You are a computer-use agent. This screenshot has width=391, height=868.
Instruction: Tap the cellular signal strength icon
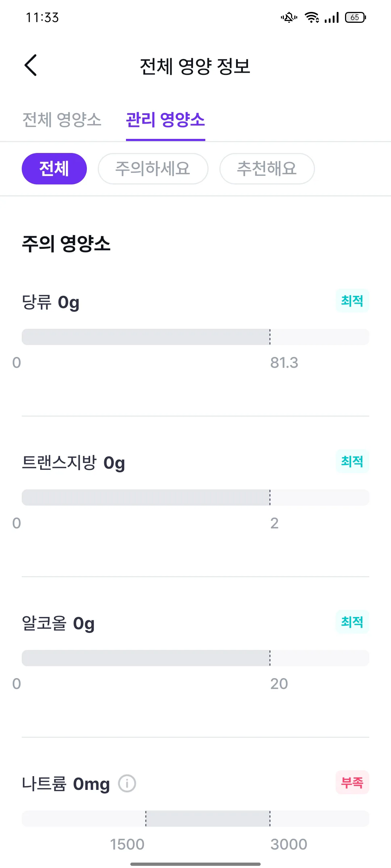click(x=332, y=17)
